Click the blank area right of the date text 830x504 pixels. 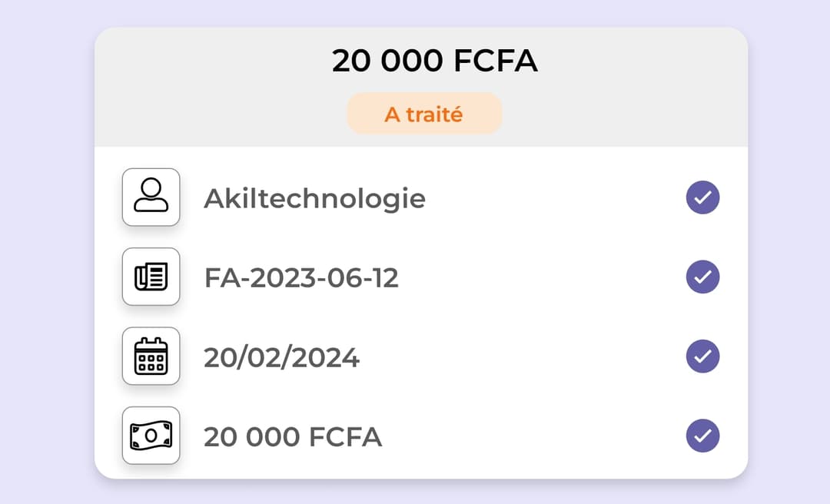(523, 357)
